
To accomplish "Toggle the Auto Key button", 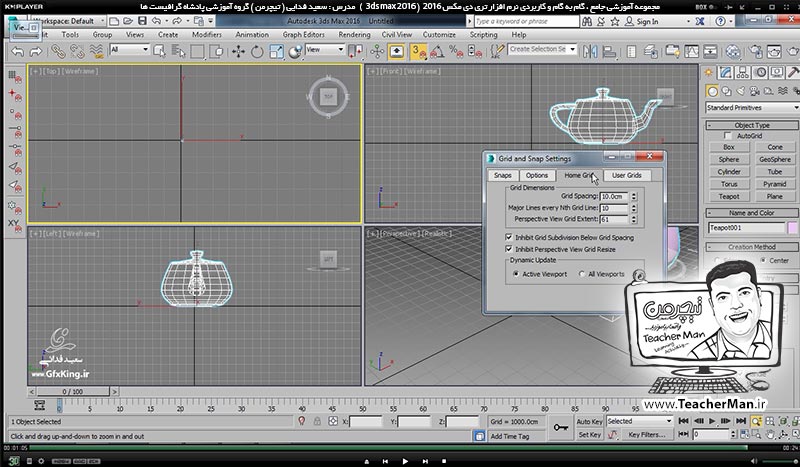I will click(589, 422).
